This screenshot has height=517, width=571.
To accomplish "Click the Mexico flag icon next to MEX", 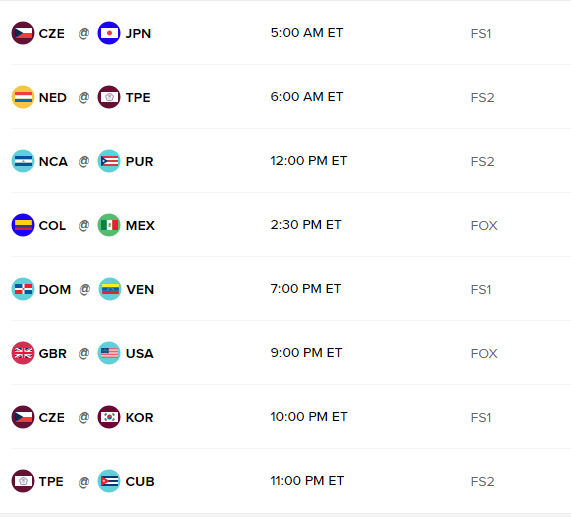I will point(109,225).
